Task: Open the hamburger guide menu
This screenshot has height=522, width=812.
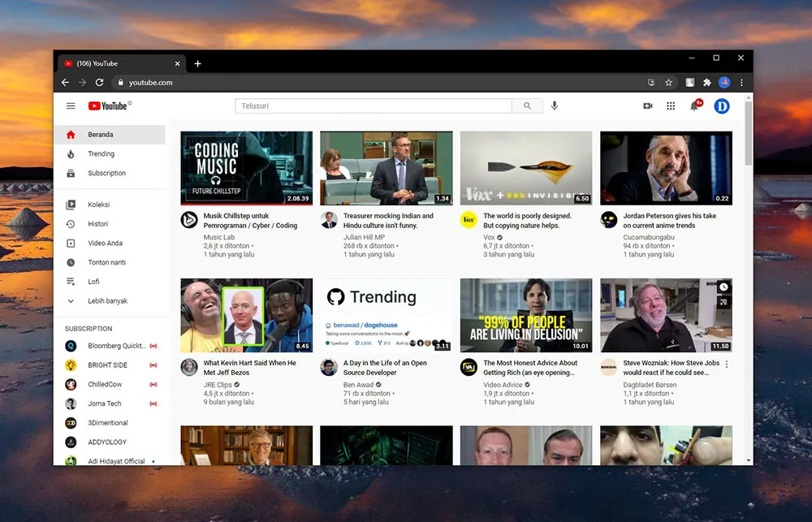Action: pos(71,106)
